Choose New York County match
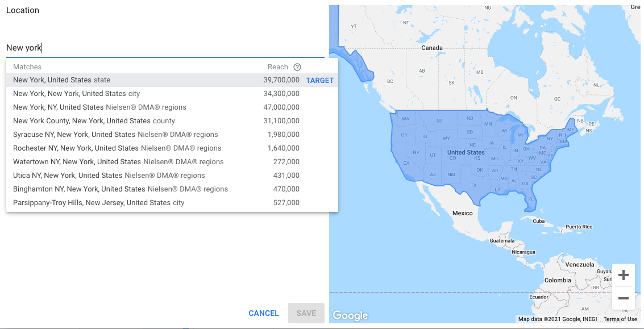The image size is (644, 329). [x=94, y=121]
